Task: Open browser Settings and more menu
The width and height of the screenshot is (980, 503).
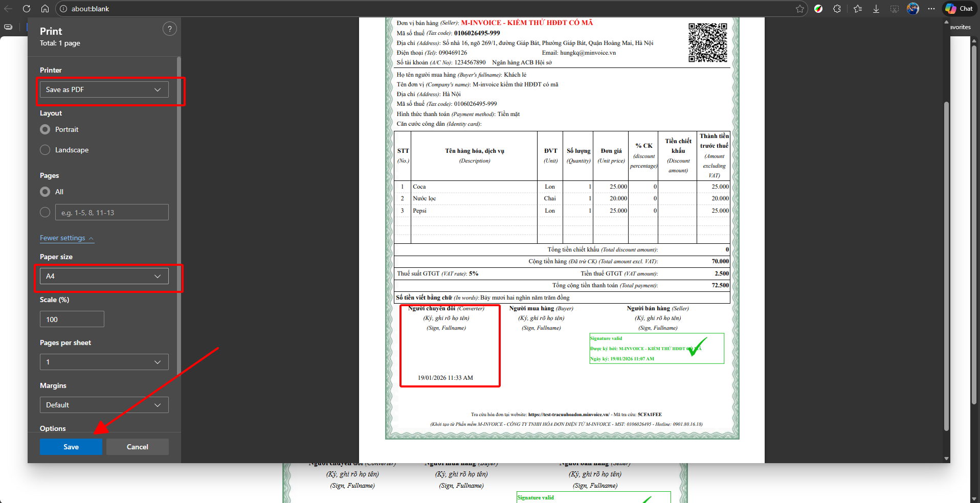Action: pyautogui.click(x=931, y=9)
